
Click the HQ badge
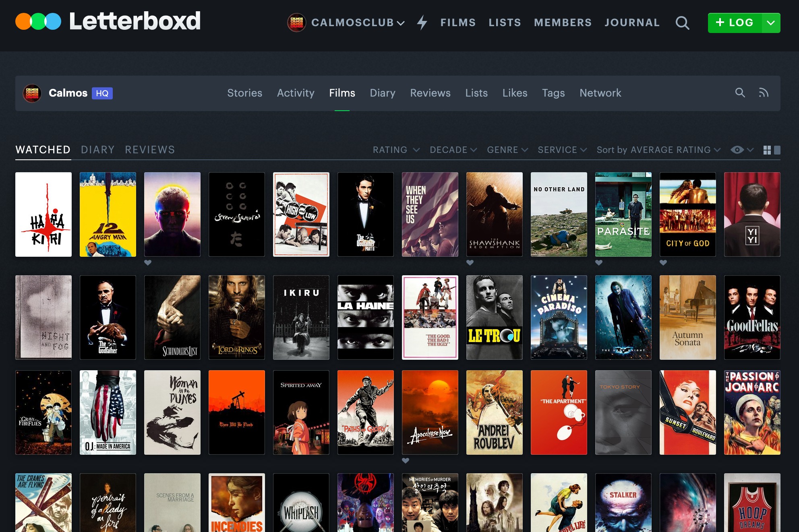coord(102,93)
